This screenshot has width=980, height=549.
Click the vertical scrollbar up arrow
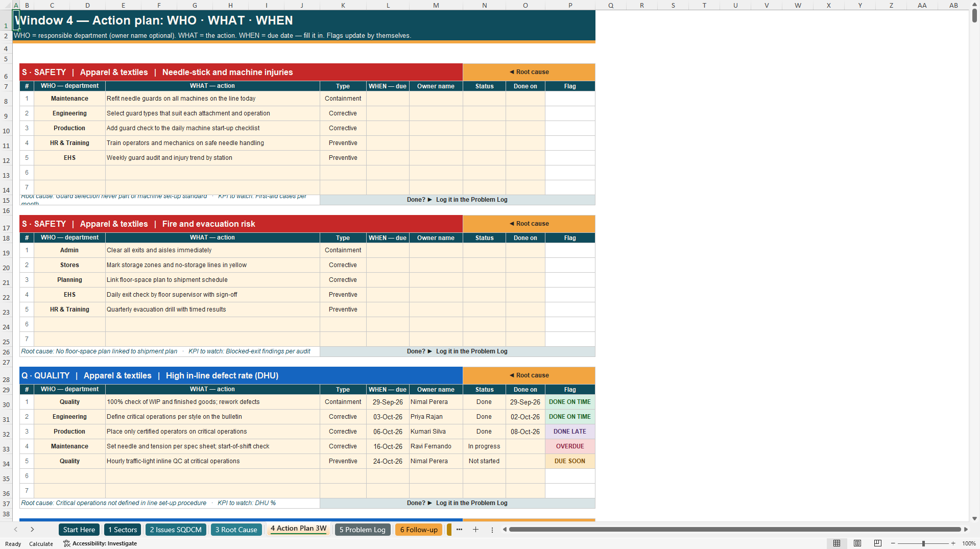[x=974, y=4]
